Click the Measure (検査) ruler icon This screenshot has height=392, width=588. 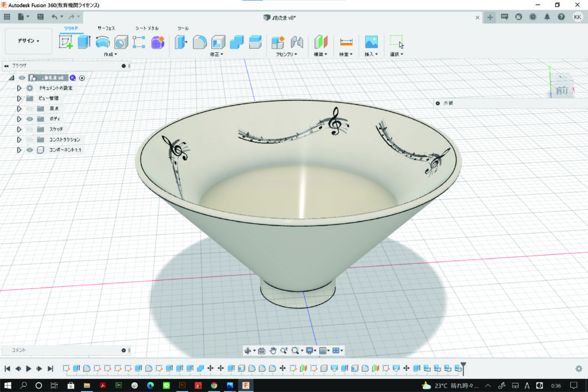(x=346, y=42)
